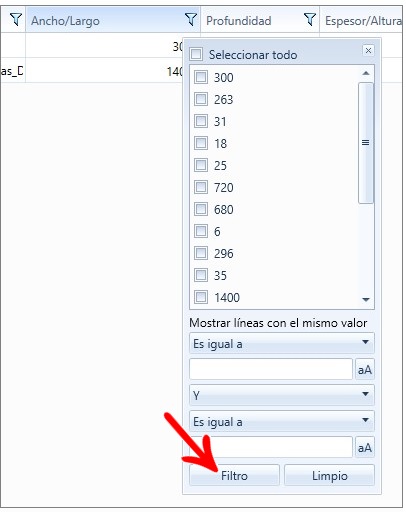
Task: Click scroll down arrow in value list
Action: point(366,300)
